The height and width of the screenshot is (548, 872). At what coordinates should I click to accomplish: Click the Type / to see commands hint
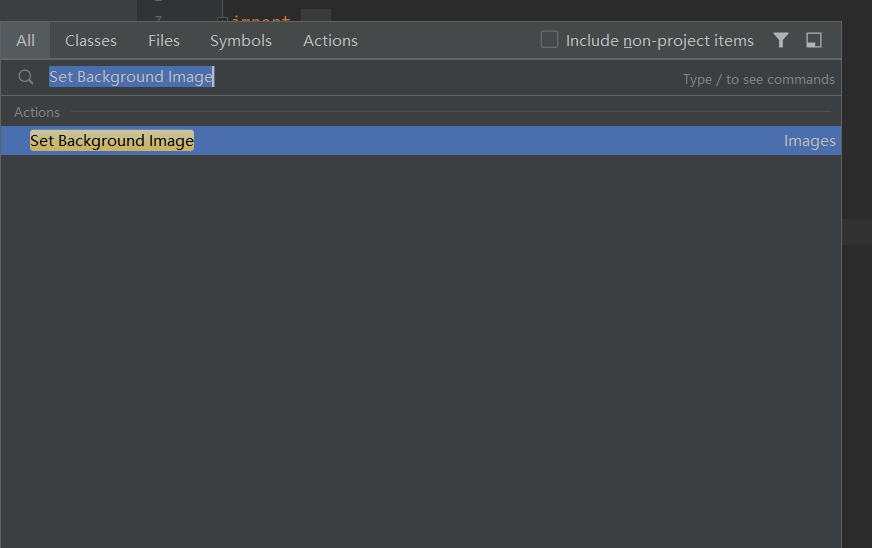tap(759, 80)
